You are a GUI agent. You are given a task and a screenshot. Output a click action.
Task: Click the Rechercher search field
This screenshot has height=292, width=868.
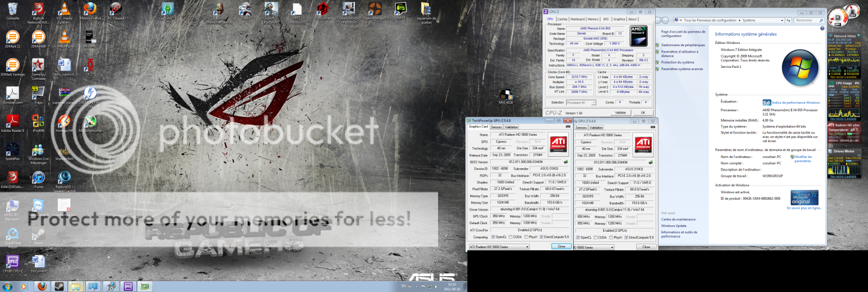pos(807,20)
